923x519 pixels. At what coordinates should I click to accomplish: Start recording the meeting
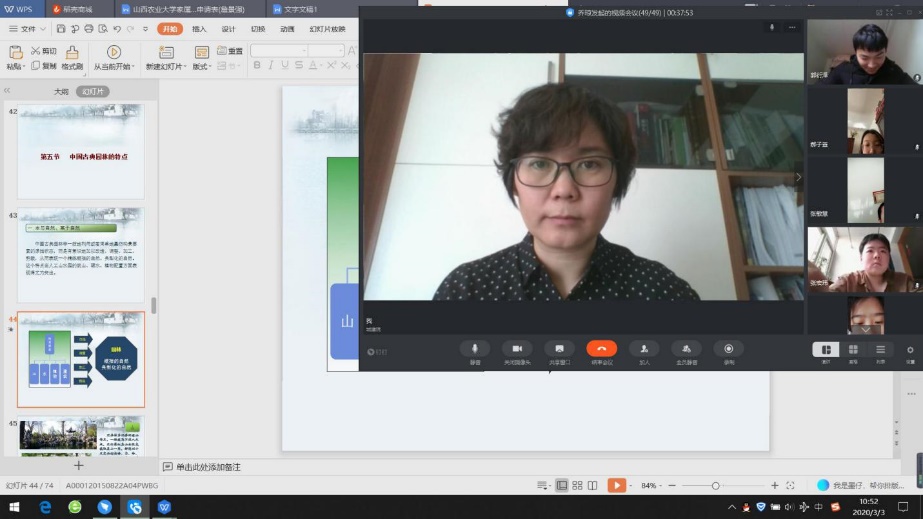[x=728, y=350]
